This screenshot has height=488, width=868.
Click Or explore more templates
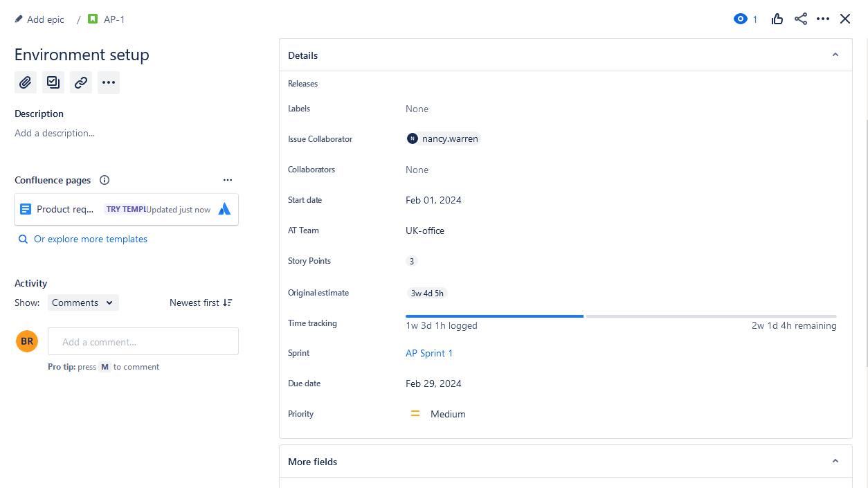coord(91,238)
